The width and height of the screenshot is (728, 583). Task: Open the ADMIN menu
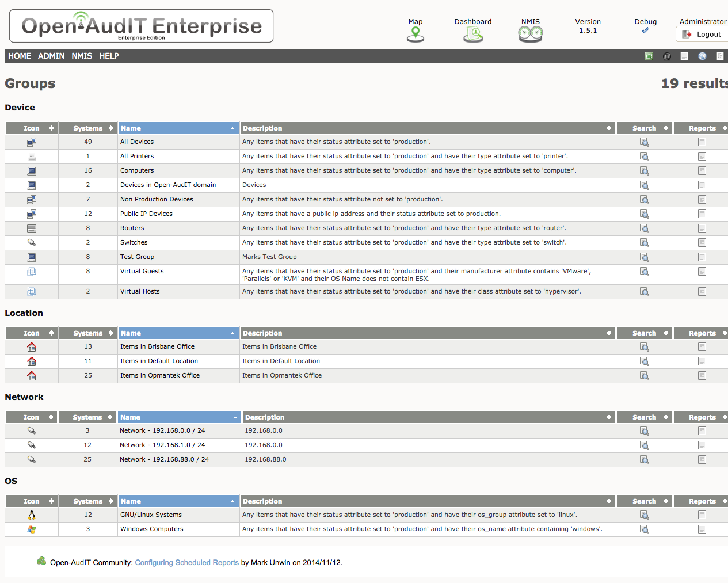coord(51,56)
